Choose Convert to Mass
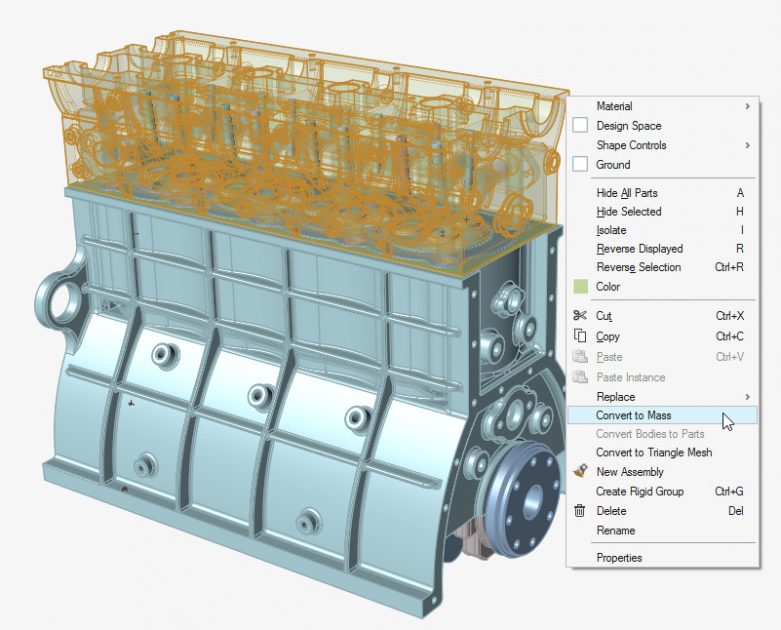Viewport: 781px width, 630px height. pos(633,415)
